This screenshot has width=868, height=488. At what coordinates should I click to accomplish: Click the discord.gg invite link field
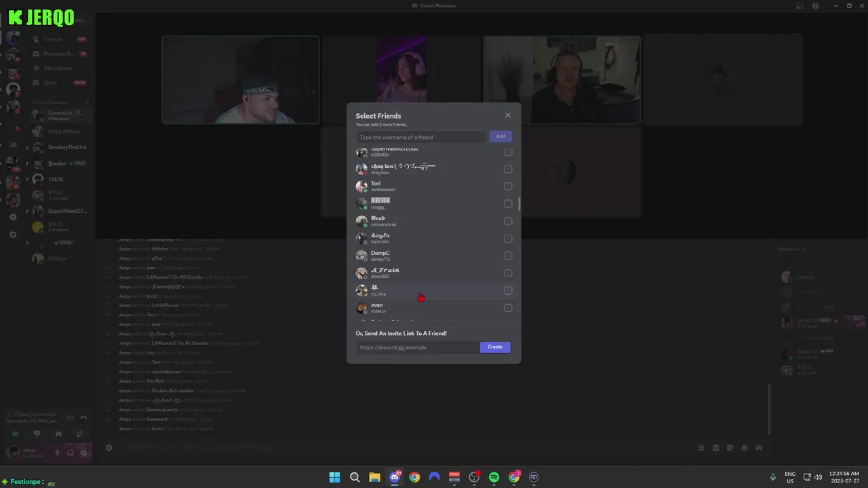pyautogui.click(x=418, y=347)
